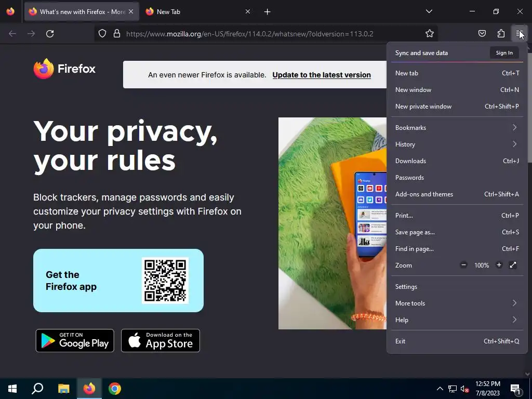The image size is (532, 399).
Task: Click Firefox icon in taskbar
Action: coord(89,389)
